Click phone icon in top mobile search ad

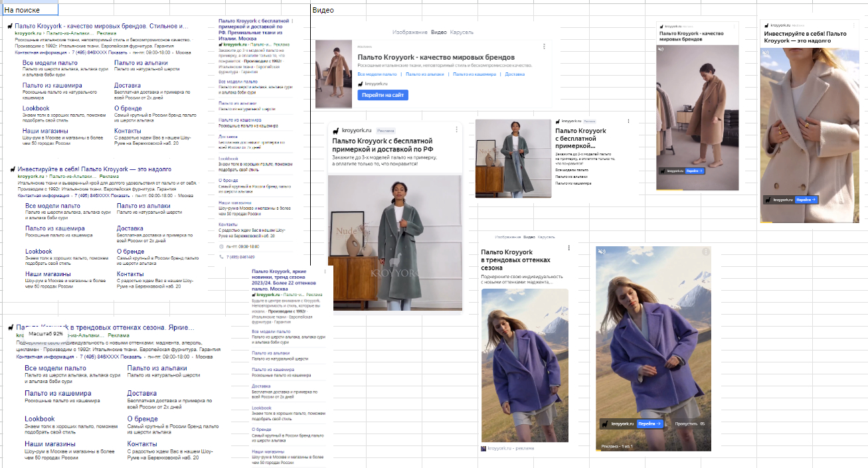pos(221,256)
